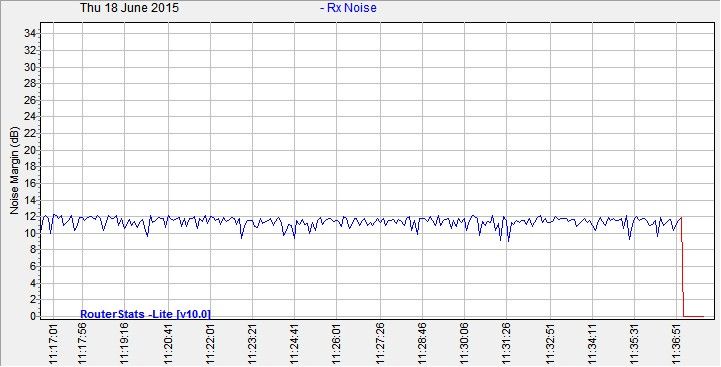Click the '11:34:11' time axis label
The width and height of the screenshot is (721, 367).
click(592, 343)
